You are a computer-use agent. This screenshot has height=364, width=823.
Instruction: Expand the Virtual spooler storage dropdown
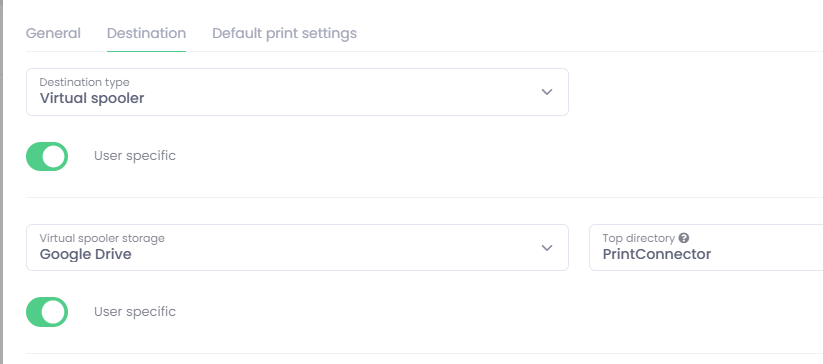[297, 248]
